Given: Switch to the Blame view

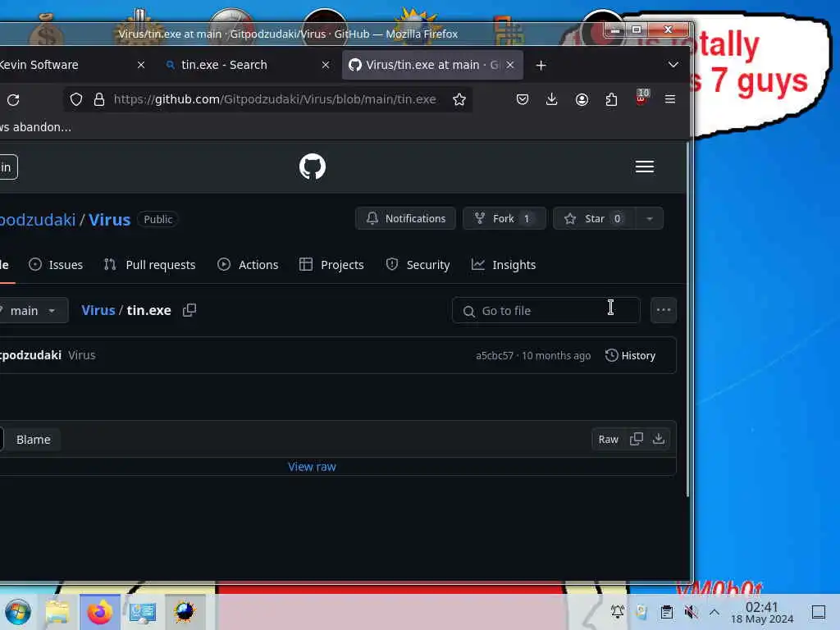Looking at the screenshot, I should tap(33, 440).
